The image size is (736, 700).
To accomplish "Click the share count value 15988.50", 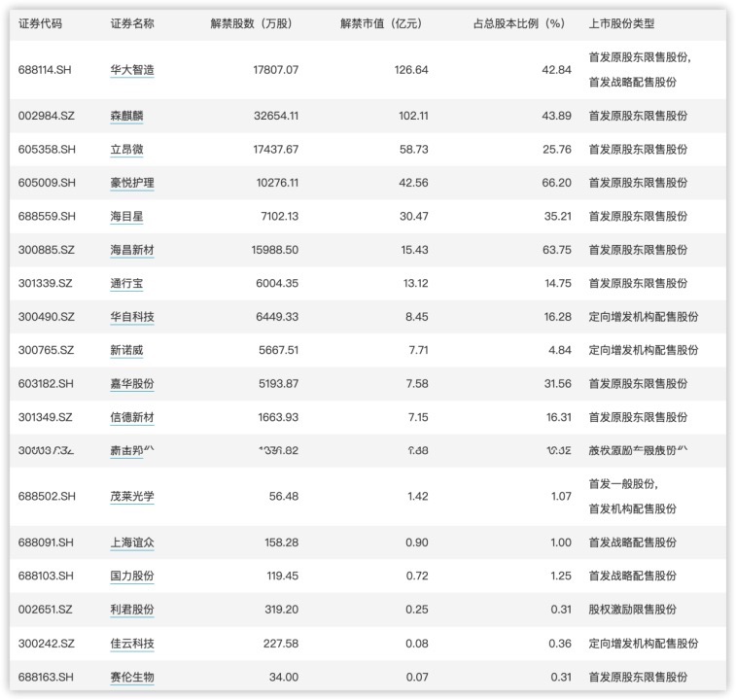I will pos(274,250).
